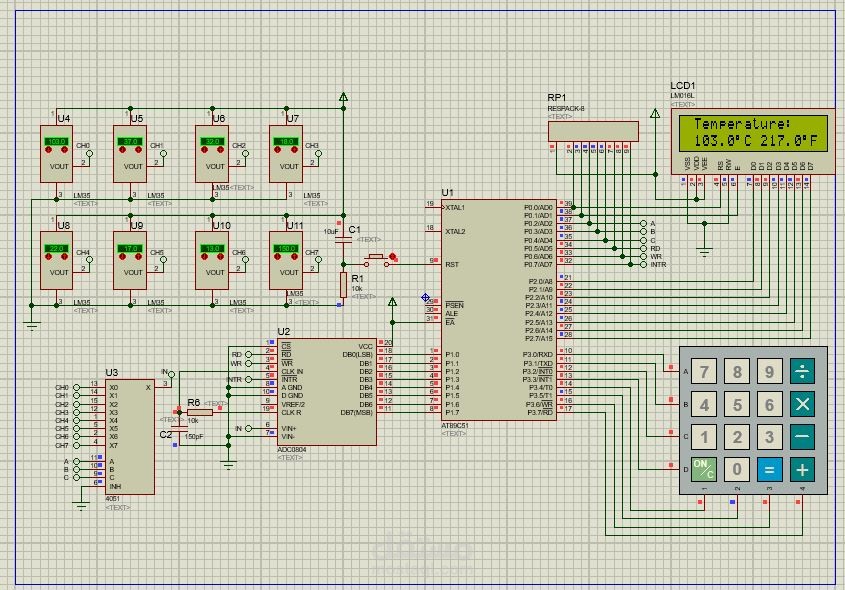Screen dimensions: 845x590
Task: Click the down arrow on sensor U8
Action: 48,257
